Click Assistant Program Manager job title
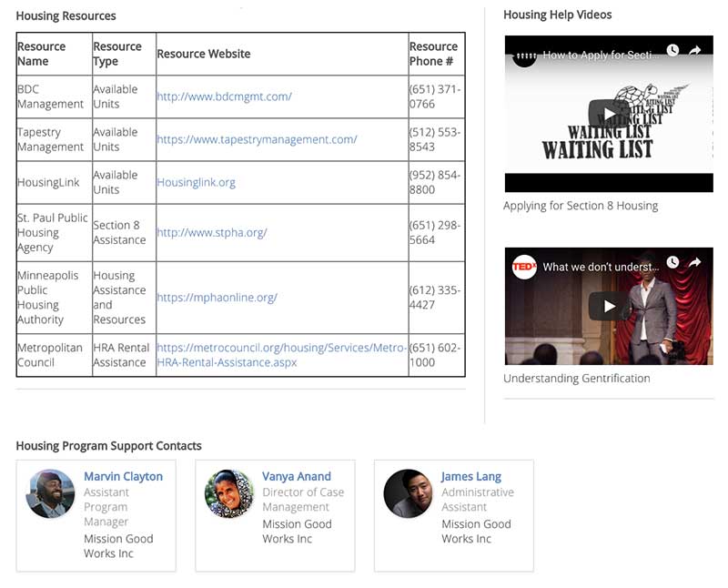 click(106, 507)
